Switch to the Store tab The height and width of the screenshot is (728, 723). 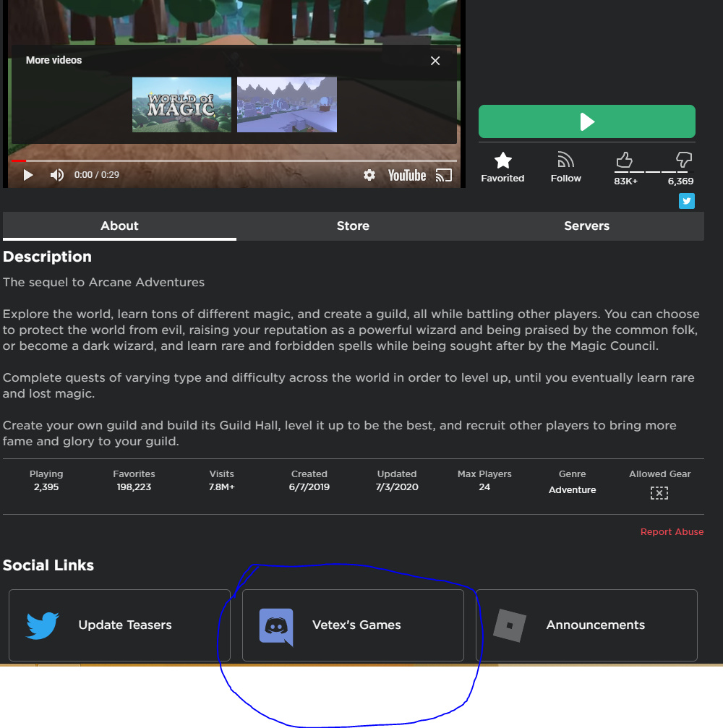[353, 226]
